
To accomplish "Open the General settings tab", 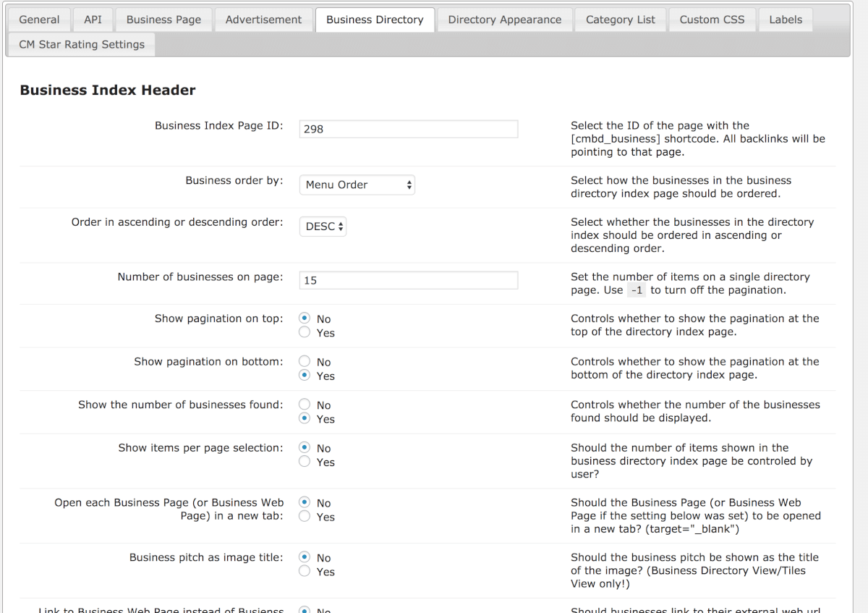I will coord(39,20).
